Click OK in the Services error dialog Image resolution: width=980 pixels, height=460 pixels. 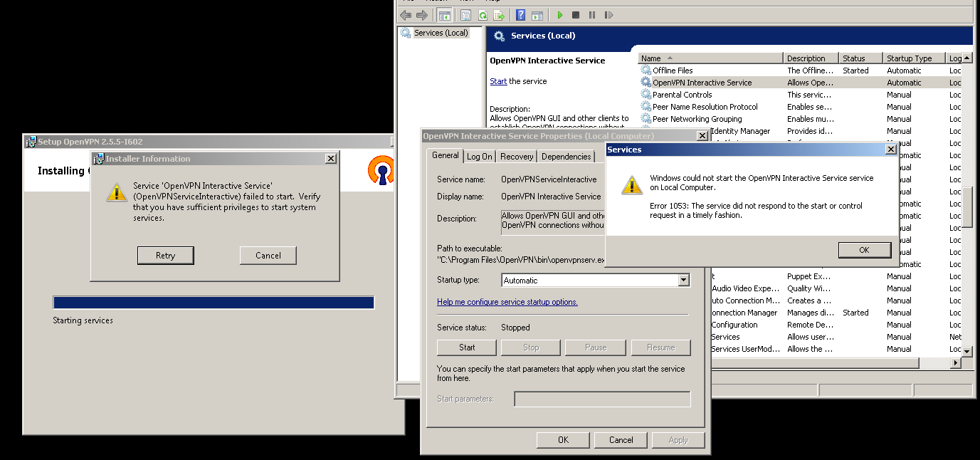[864, 250]
